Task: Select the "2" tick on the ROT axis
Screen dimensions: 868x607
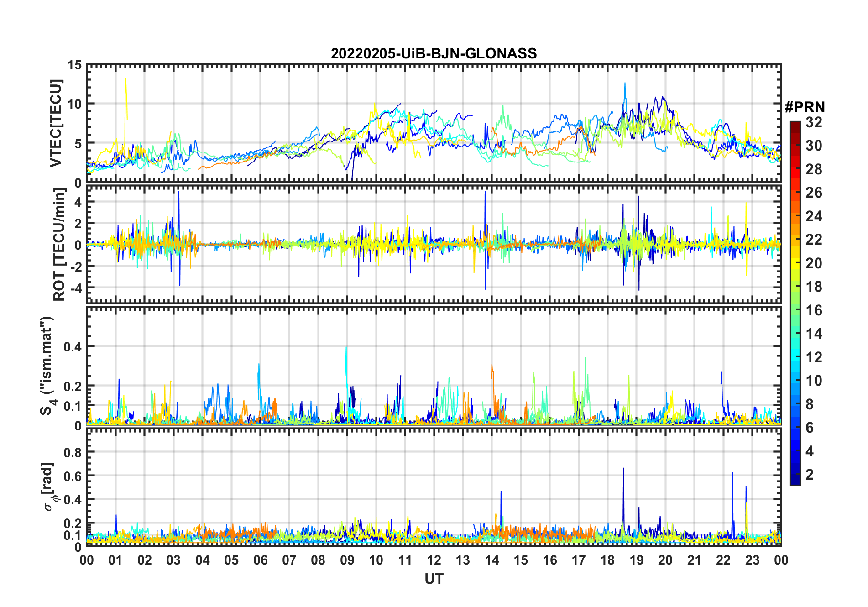Action: click(78, 224)
